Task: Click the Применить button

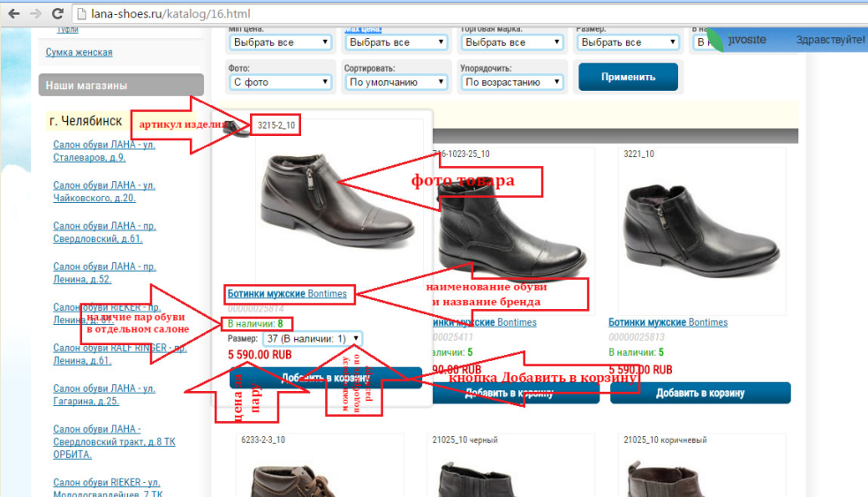Action: [629, 77]
